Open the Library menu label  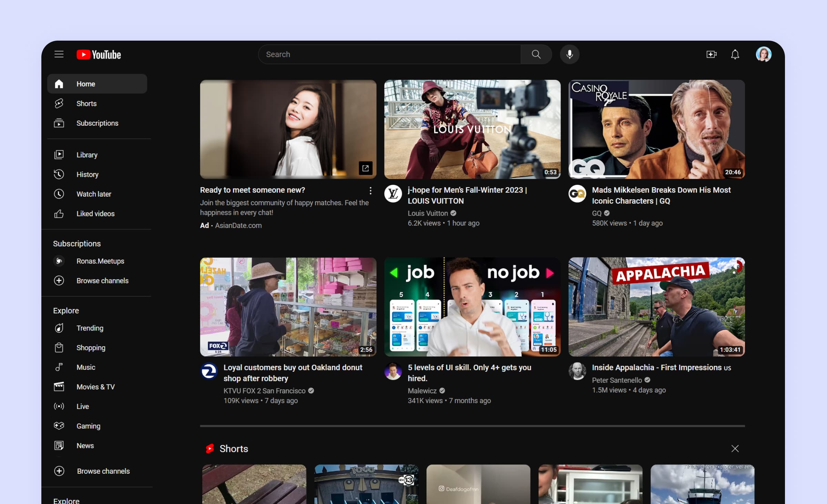[87, 155]
